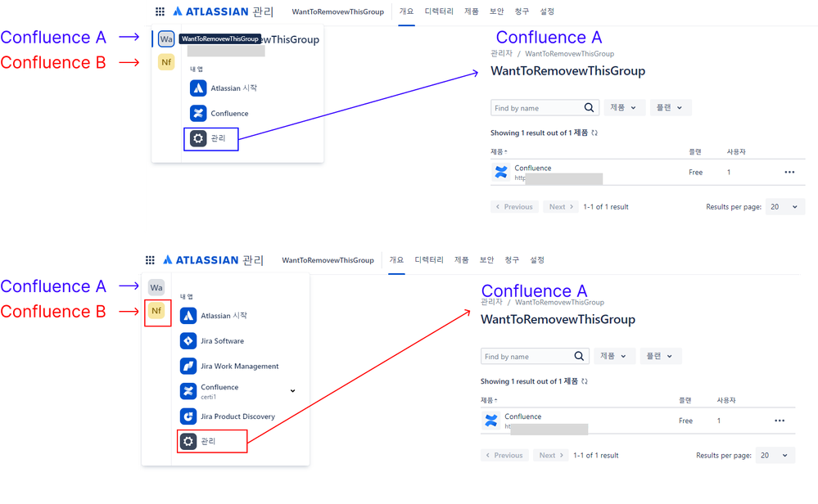
Task: Open Confluence in the upper app list
Action: click(x=219, y=113)
